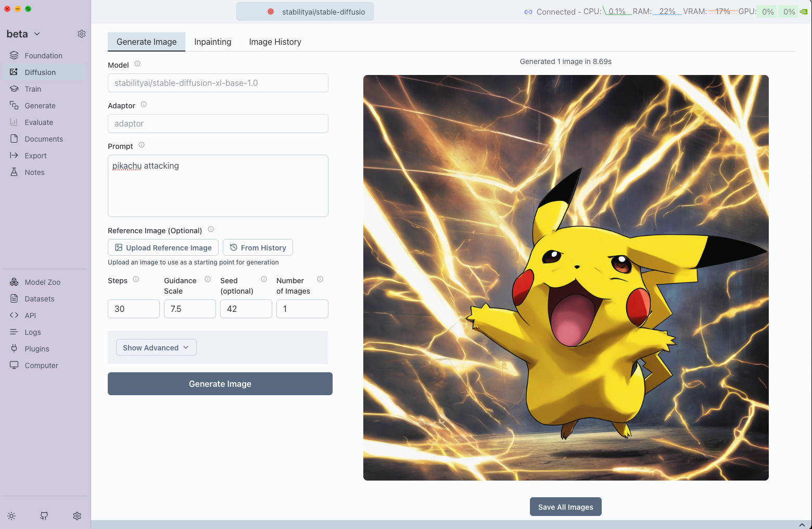Click the Plugins plug icon
This screenshot has width=812, height=529.
tap(14, 348)
